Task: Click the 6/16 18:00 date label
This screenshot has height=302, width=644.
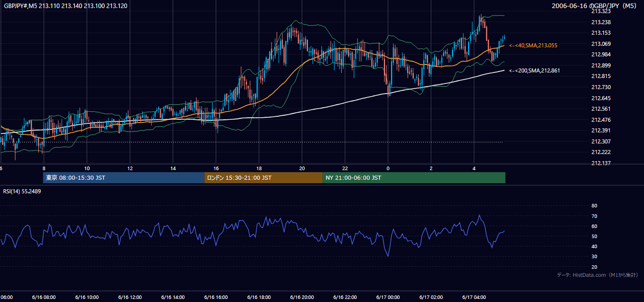Action: (259, 297)
